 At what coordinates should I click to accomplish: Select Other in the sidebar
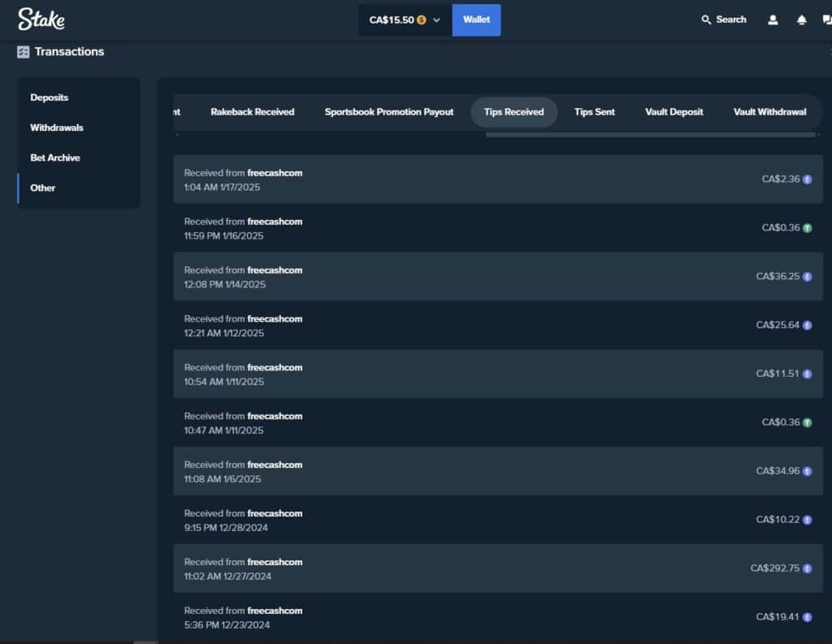tap(42, 188)
